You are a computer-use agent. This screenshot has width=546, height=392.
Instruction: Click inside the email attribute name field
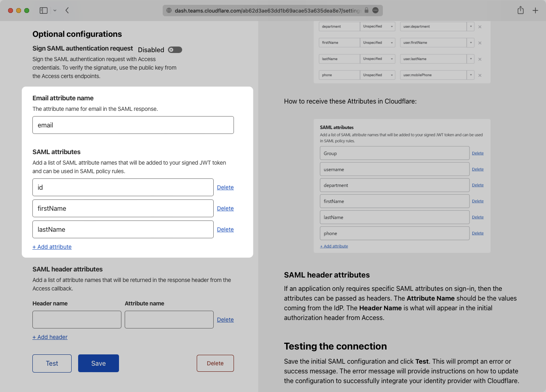pos(133,125)
